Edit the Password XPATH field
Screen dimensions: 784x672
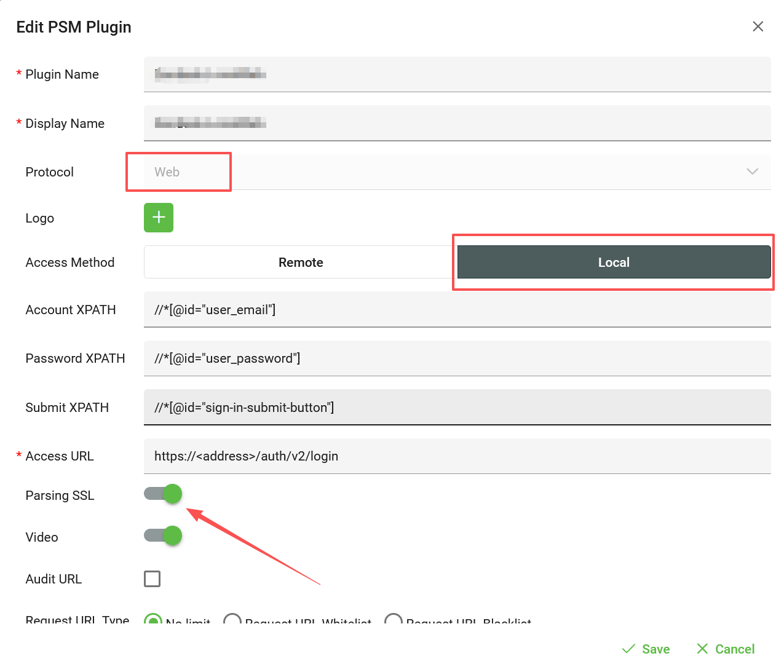pos(457,358)
